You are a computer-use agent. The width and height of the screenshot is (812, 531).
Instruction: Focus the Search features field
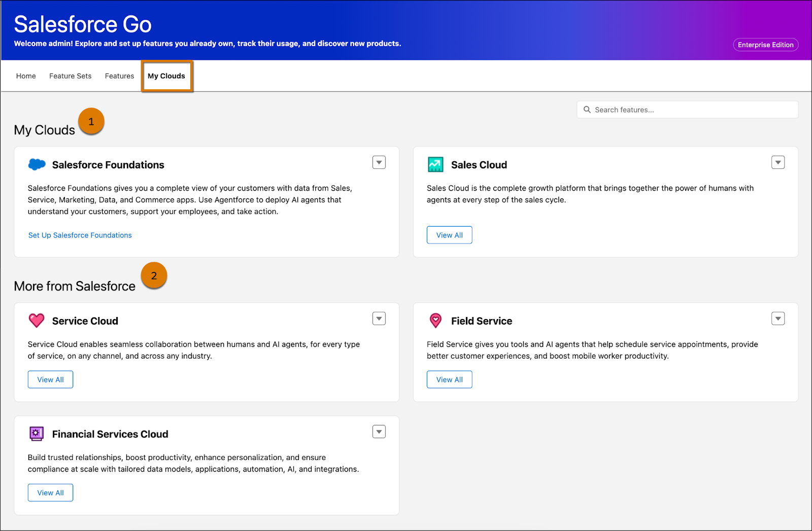click(x=687, y=110)
